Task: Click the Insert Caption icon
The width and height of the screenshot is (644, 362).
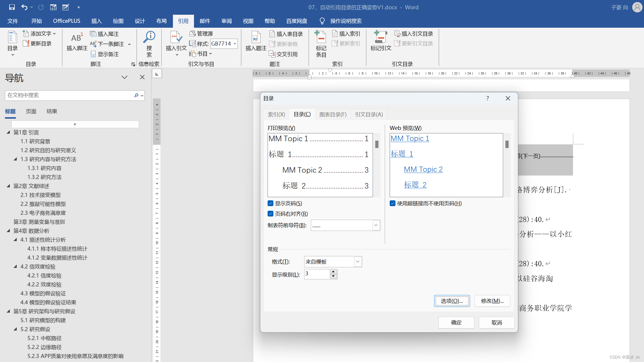Action: tap(256, 38)
